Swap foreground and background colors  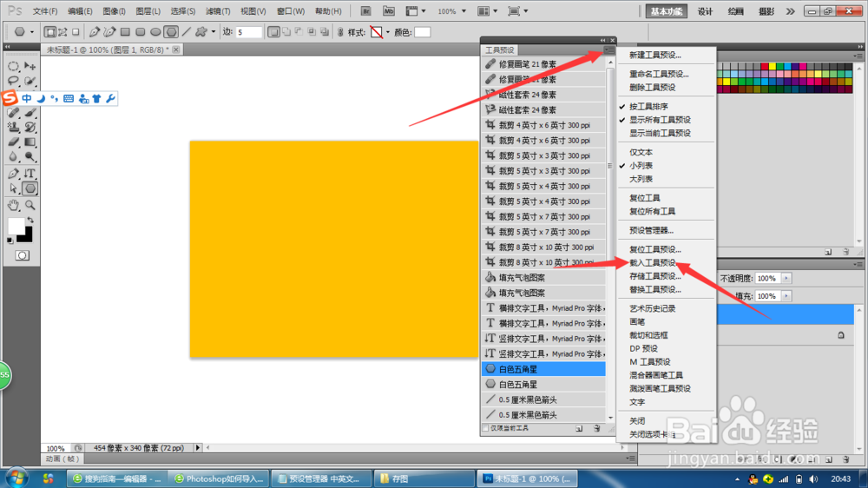coord(30,220)
